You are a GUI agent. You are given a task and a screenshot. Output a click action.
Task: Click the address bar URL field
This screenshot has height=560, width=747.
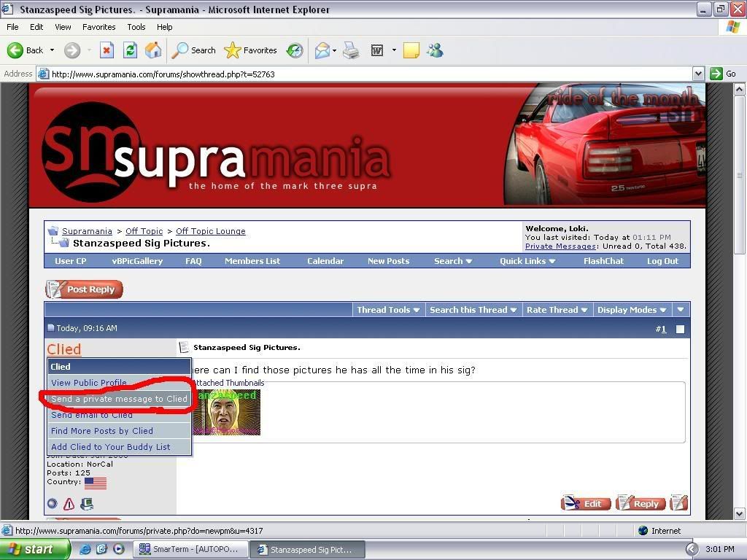coord(365,74)
